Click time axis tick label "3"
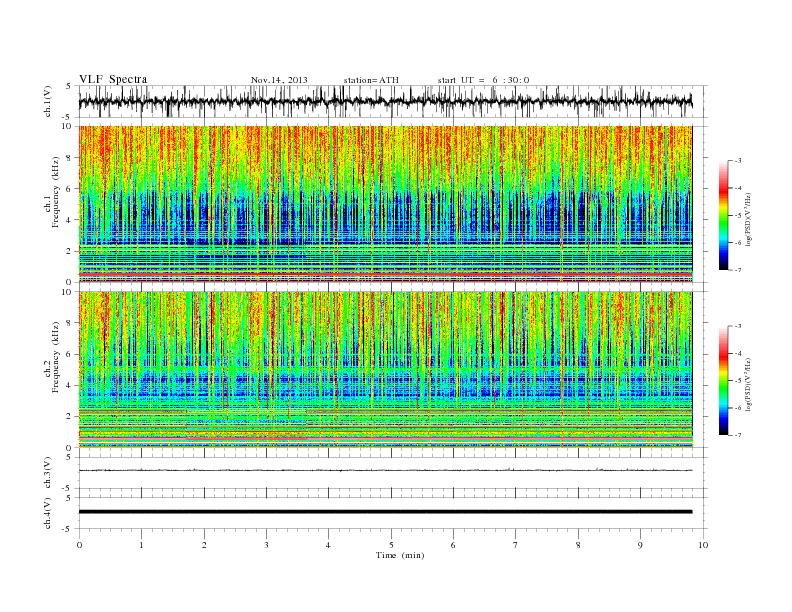The height and width of the screenshot is (612, 792). pyautogui.click(x=266, y=545)
